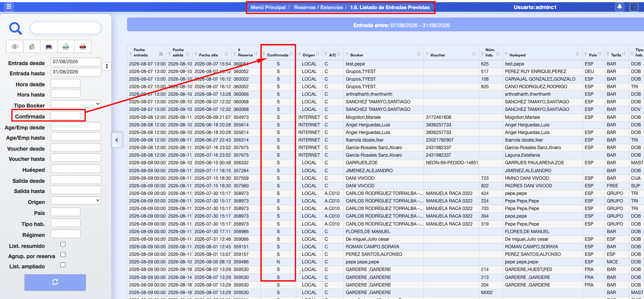Click the Confirmada filter field
644x299 pixels.
click(x=65, y=115)
